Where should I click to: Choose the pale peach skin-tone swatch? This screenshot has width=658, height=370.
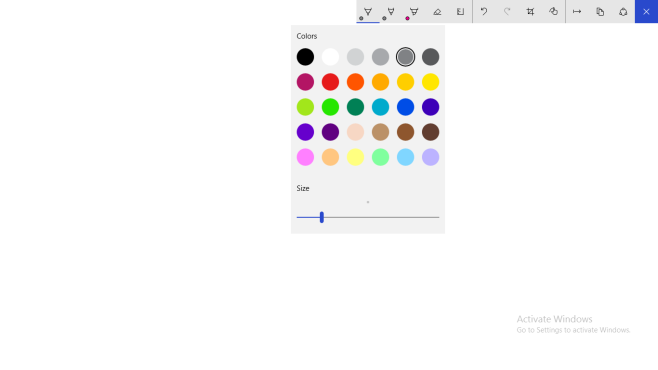pyautogui.click(x=355, y=132)
